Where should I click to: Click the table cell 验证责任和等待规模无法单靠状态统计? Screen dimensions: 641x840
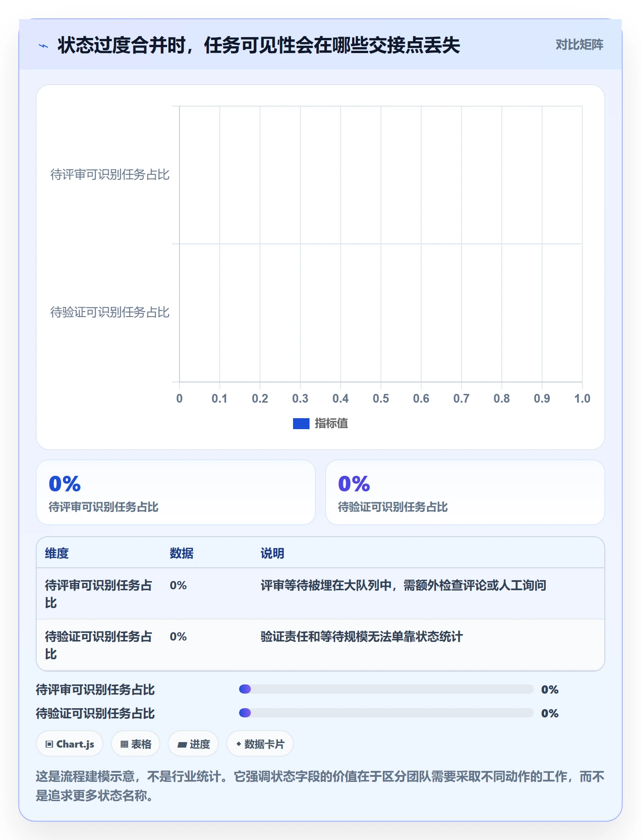coord(362,637)
